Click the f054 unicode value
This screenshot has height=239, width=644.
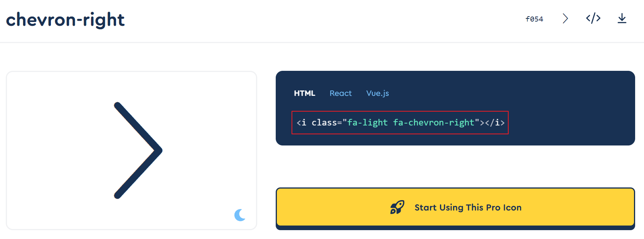[534, 18]
